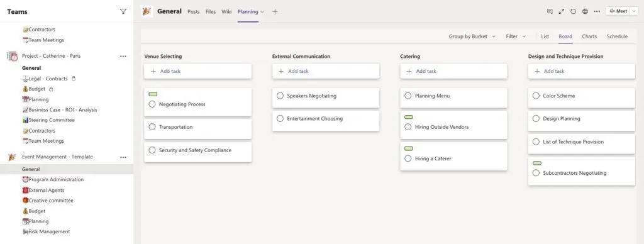This screenshot has width=644, height=244.
Task: Mark Planning Menu task complete
Action: [408, 96]
